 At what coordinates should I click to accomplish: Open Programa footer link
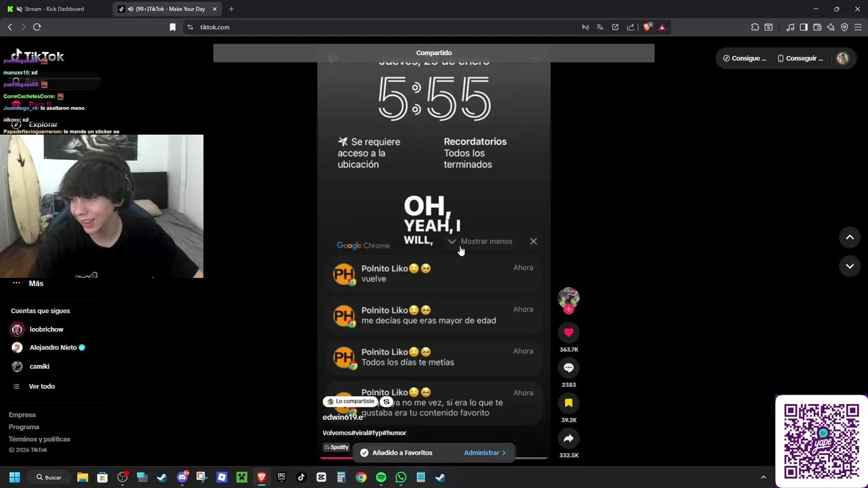click(x=24, y=427)
